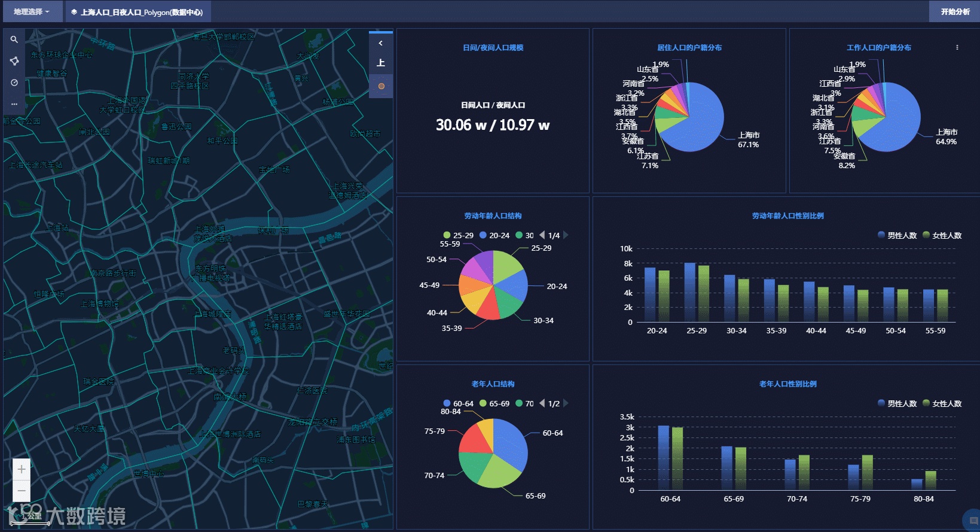This screenshot has height=532, width=980.
Task: Click the 同济大学 label on the map
Action: coord(193,77)
